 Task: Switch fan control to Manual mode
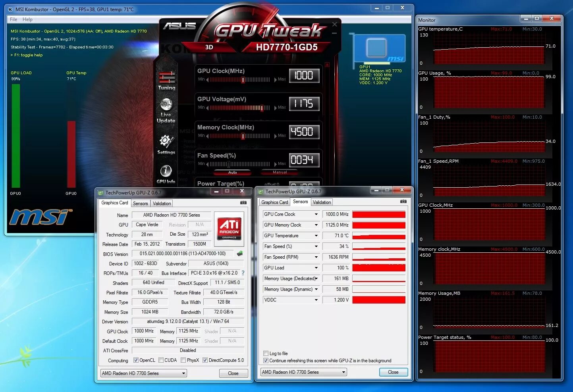(x=280, y=173)
